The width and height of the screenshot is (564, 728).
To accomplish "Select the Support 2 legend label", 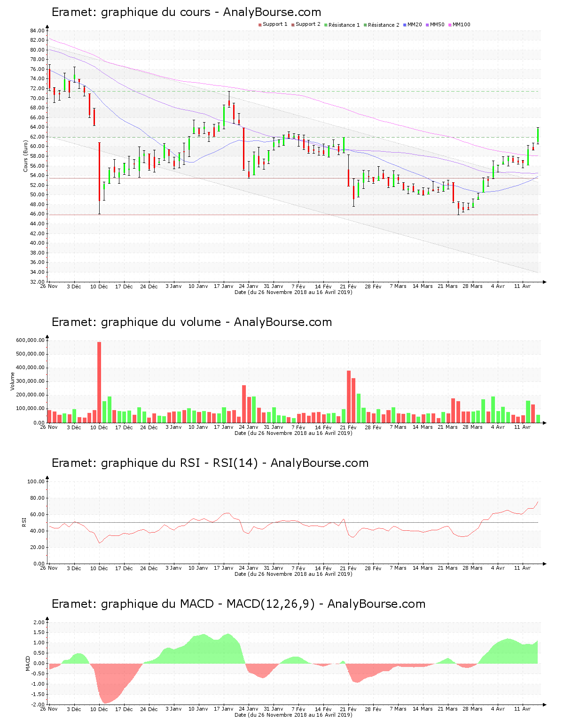I will click(x=308, y=24).
